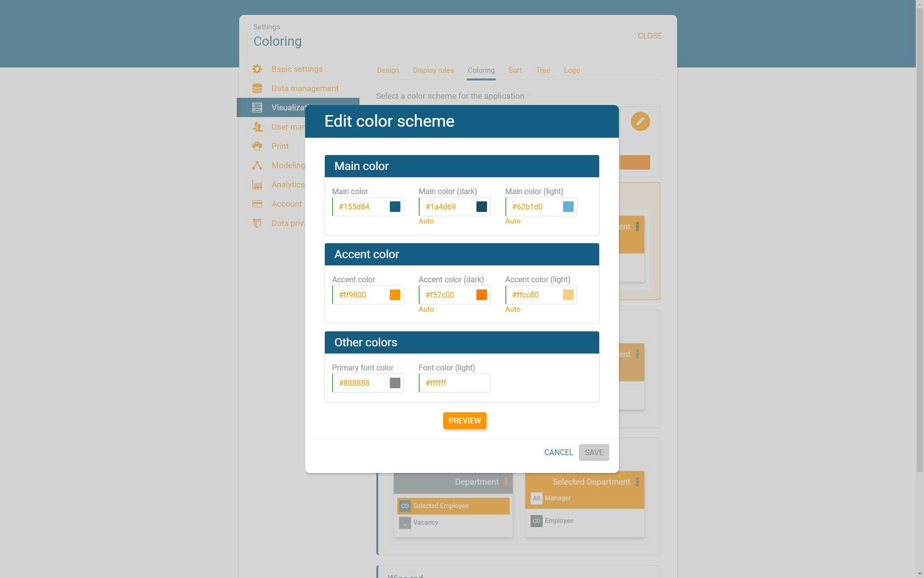Click the Data privacy settings icon

coord(257,223)
